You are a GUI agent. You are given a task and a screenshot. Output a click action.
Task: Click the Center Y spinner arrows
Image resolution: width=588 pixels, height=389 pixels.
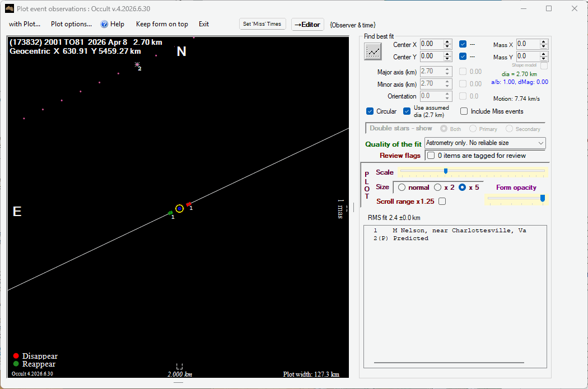[x=447, y=56]
